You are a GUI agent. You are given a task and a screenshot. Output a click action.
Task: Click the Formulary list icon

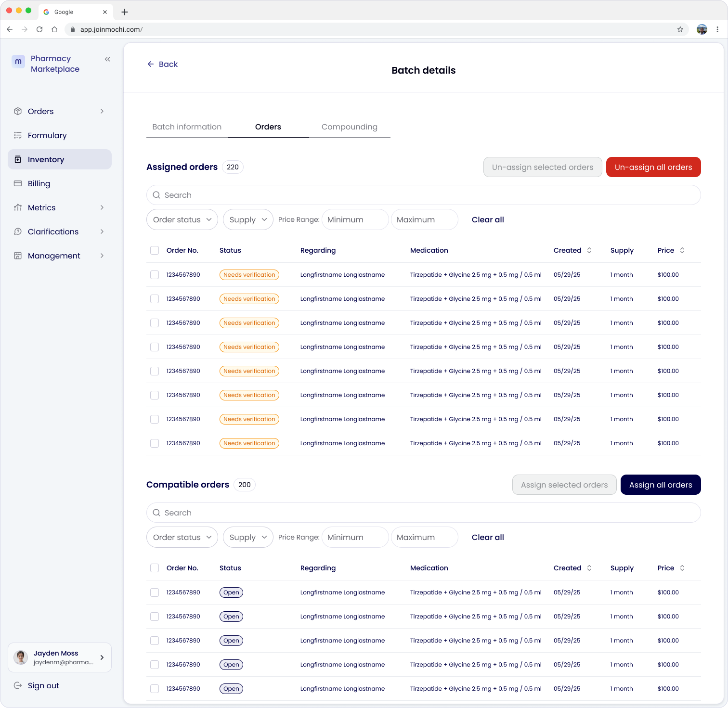pos(18,135)
